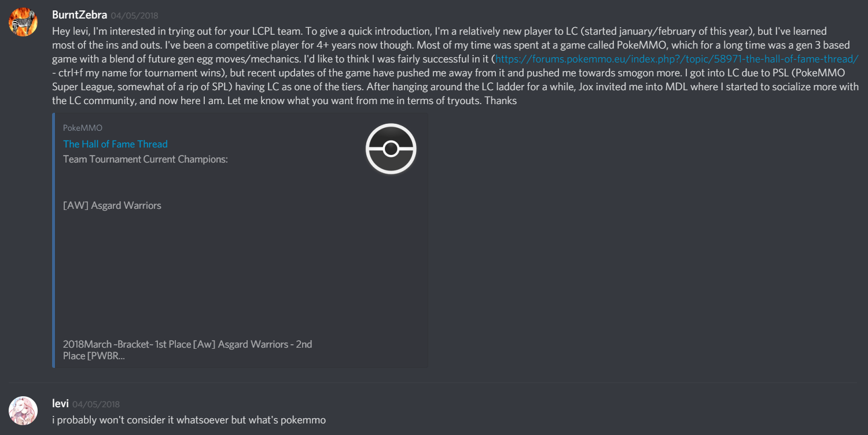Open levi's anime avatar picture
The image size is (868, 435).
(23, 411)
